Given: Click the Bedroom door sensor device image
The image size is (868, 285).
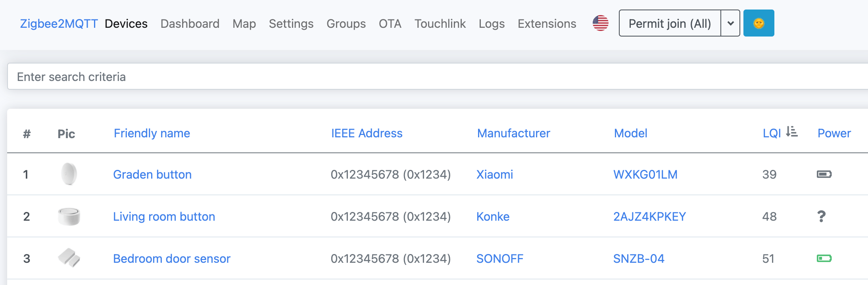Looking at the screenshot, I should [x=69, y=258].
